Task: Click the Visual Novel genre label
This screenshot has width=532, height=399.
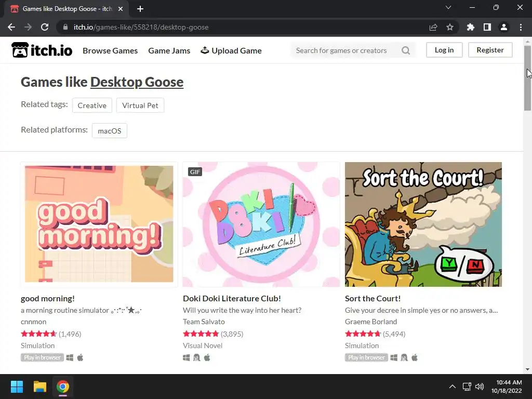Action: pos(203,345)
